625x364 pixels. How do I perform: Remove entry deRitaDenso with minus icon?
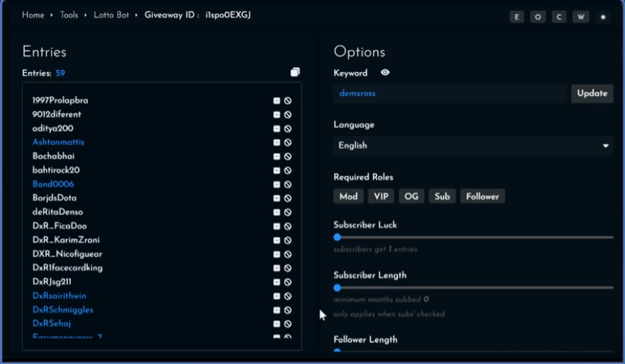point(277,213)
